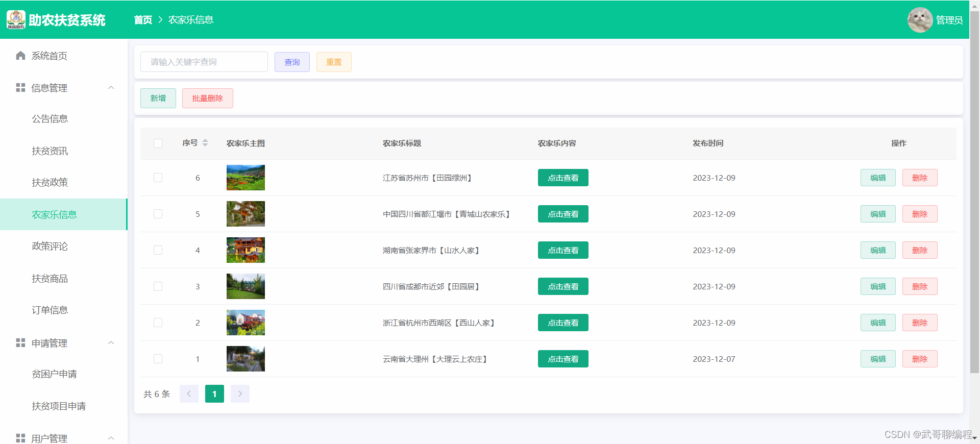The width and height of the screenshot is (980, 444).
Task: Go to next page arrow
Action: pos(240,393)
